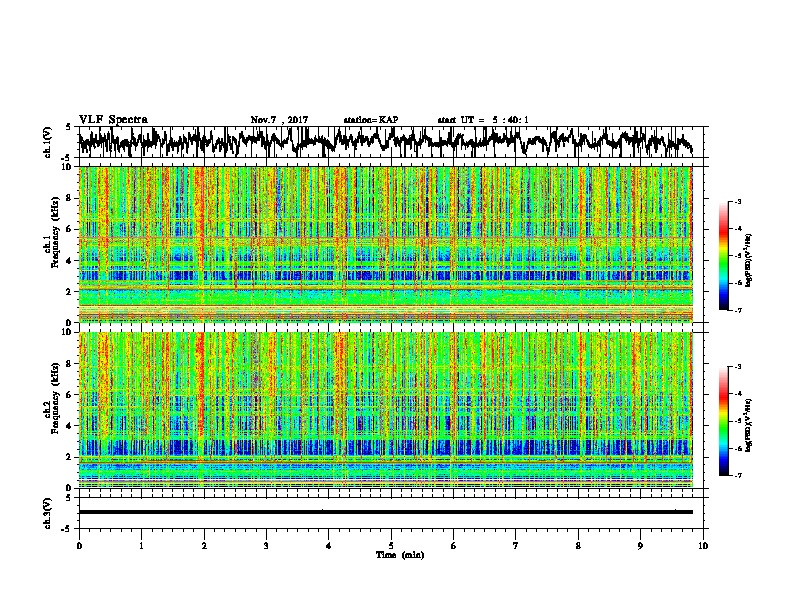This screenshot has width=792, height=612.
Task: Click the "ch.3(V)" axis label
Action: (x=47, y=513)
